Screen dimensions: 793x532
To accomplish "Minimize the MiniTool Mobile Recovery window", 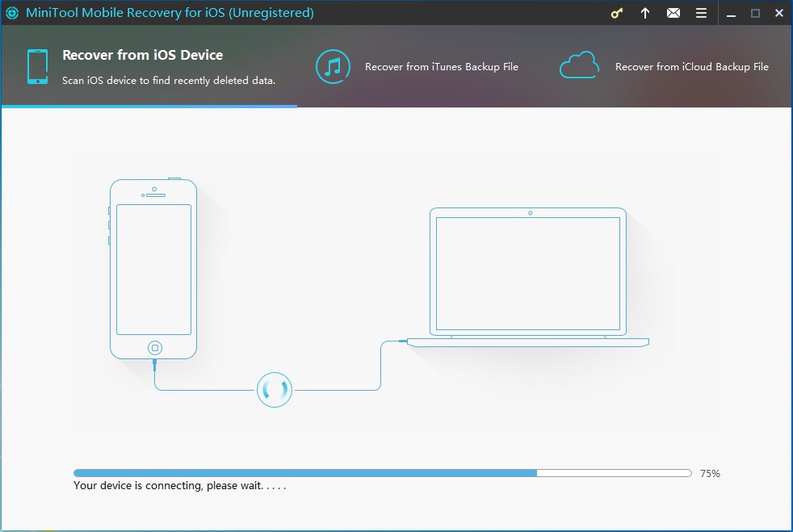I will click(730, 13).
